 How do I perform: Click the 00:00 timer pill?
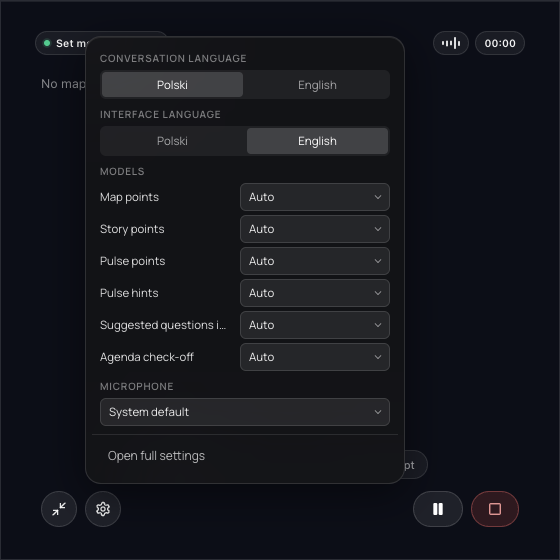pos(500,43)
